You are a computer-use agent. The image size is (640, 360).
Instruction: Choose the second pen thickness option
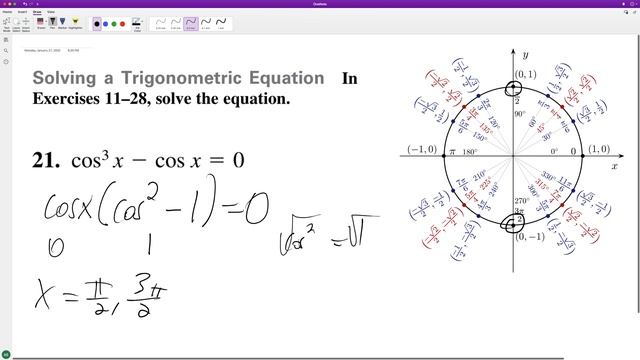pyautogui.click(x=176, y=24)
